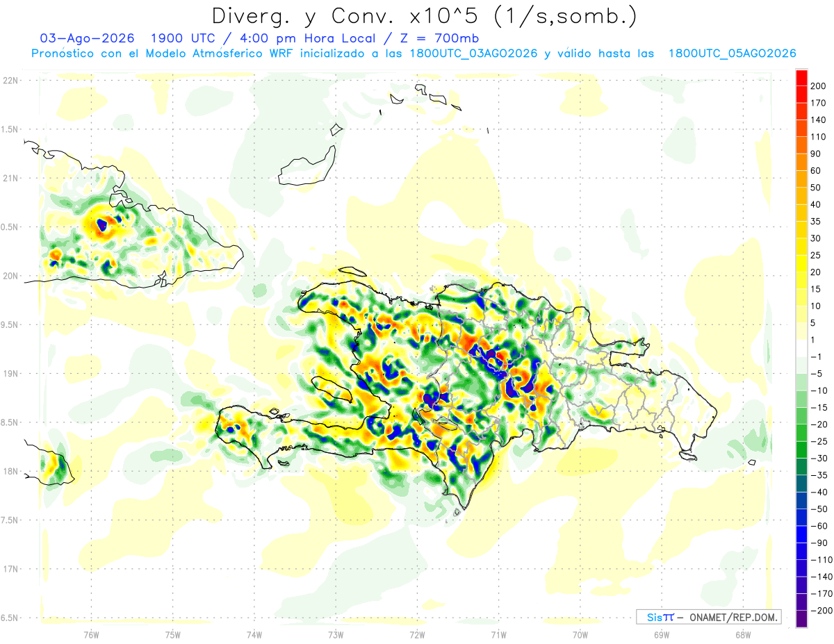Click the '73W' longitude label

(x=335, y=634)
